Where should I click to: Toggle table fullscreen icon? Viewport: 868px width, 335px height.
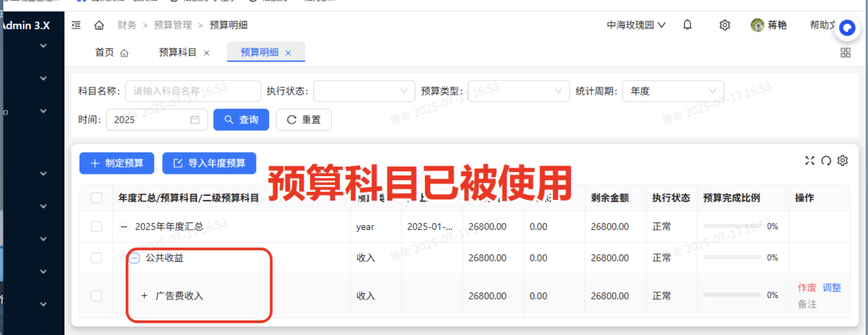point(809,161)
